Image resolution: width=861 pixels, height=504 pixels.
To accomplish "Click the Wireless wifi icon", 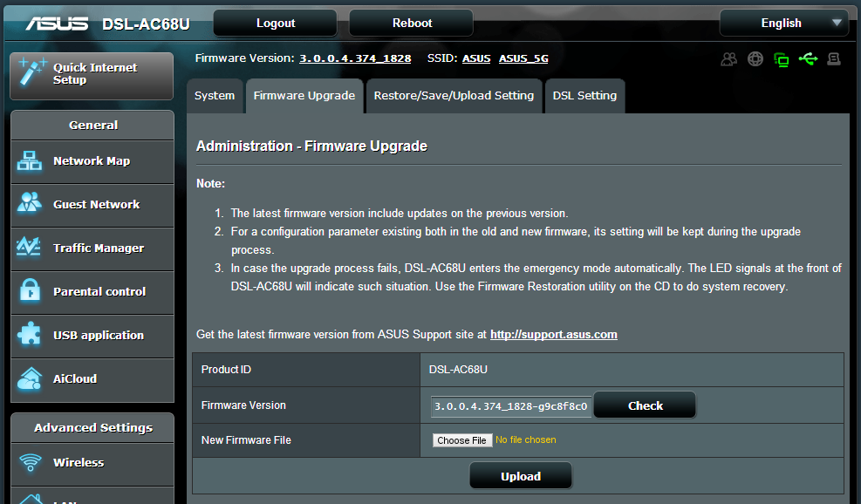I will click(x=31, y=462).
